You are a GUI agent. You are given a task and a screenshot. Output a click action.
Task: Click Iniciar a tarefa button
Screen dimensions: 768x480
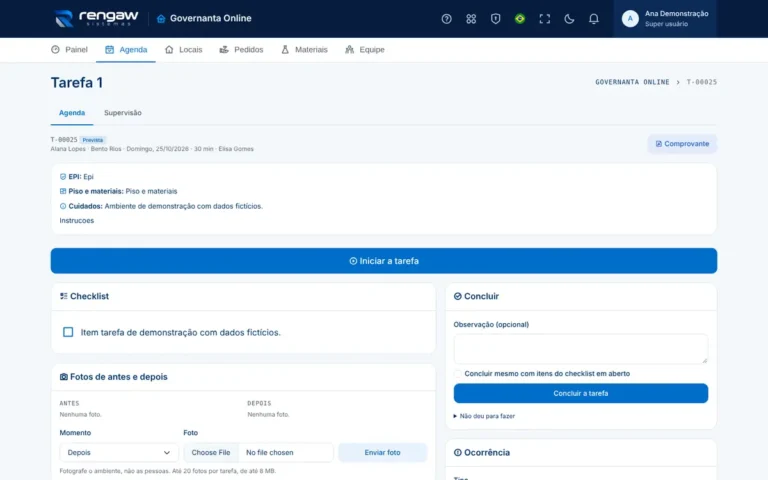384,261
